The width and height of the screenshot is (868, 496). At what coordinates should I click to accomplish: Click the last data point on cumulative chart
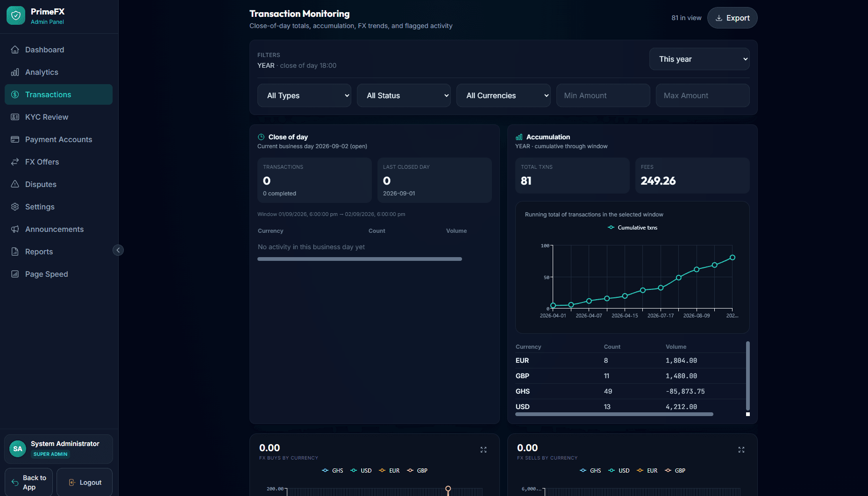click(x=733, y=258)
